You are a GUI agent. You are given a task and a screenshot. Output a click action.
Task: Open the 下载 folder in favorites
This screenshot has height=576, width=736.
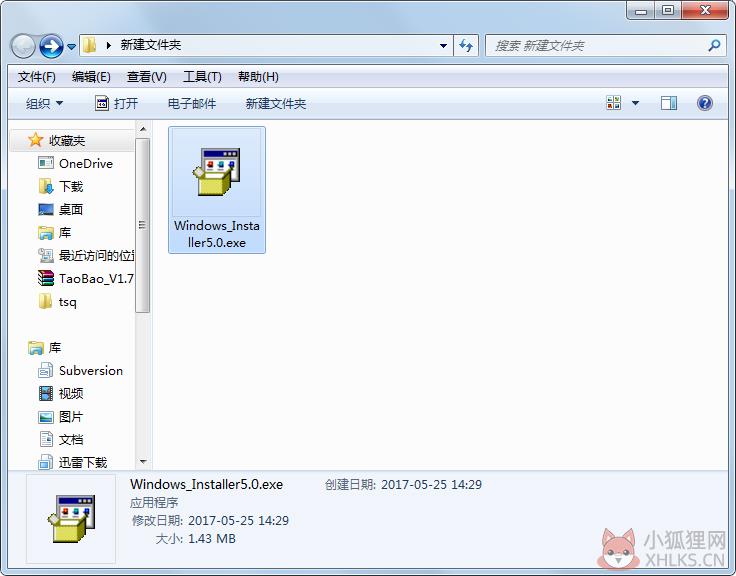(61, 186)
